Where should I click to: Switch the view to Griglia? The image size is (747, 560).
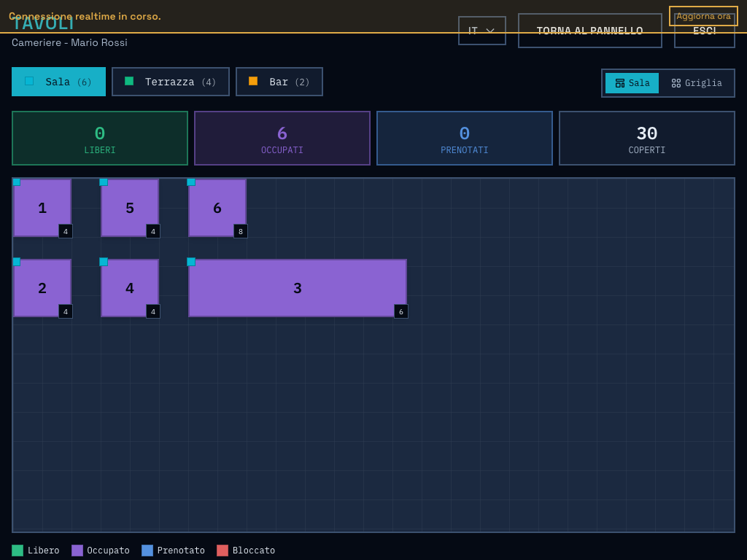[696, 83]
